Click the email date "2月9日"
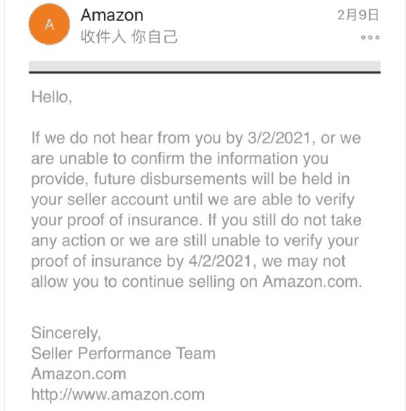This screenshot has height=411, width=406. coord(358,15)
